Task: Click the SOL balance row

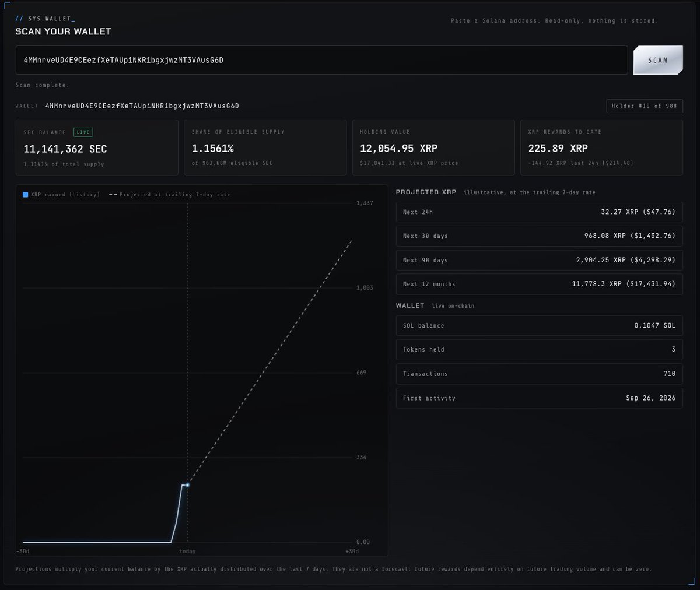Action: click(x=539, y=325)
